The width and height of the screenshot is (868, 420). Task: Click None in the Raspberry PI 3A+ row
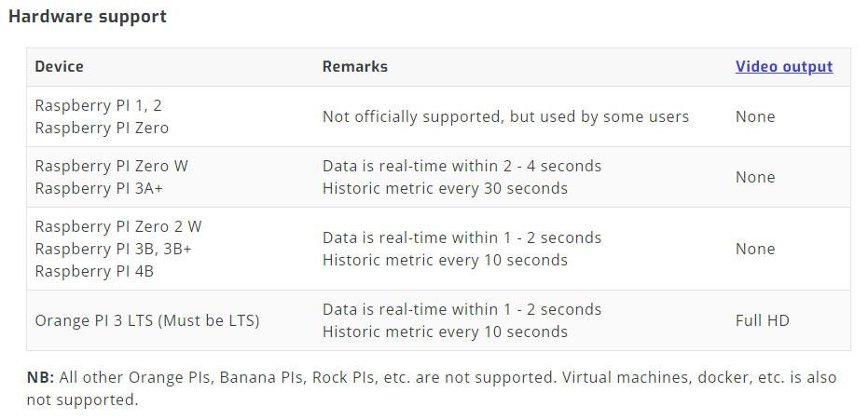(754, 177)
